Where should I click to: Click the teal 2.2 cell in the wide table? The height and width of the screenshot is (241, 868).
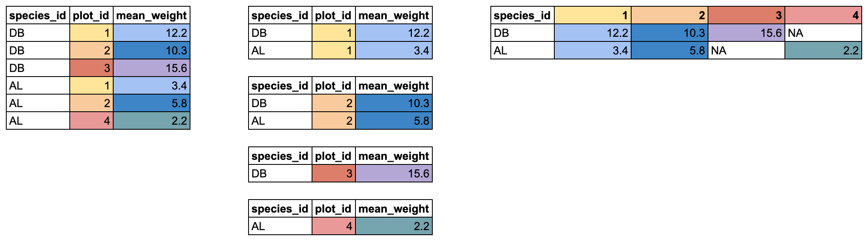(823, 51)
